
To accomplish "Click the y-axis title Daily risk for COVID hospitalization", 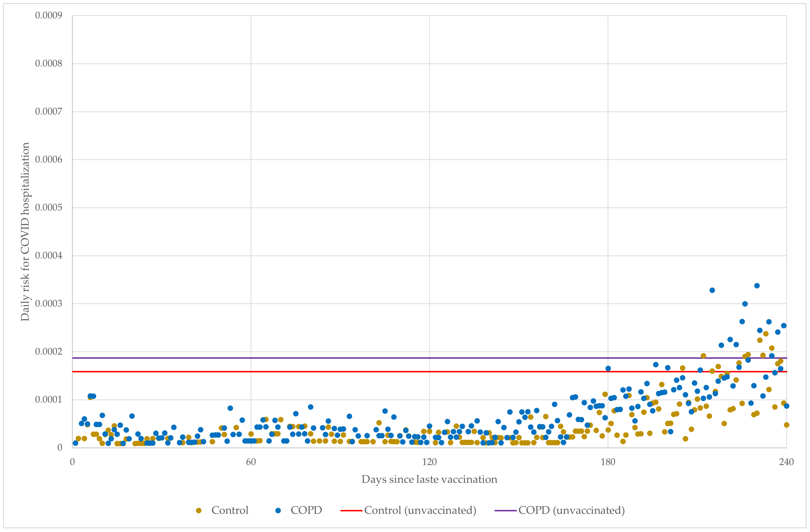I will (x=25, y=231).
